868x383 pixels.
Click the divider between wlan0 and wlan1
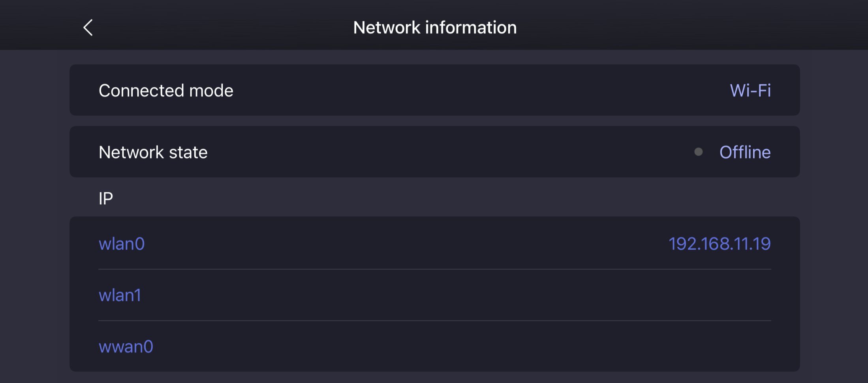434,269
